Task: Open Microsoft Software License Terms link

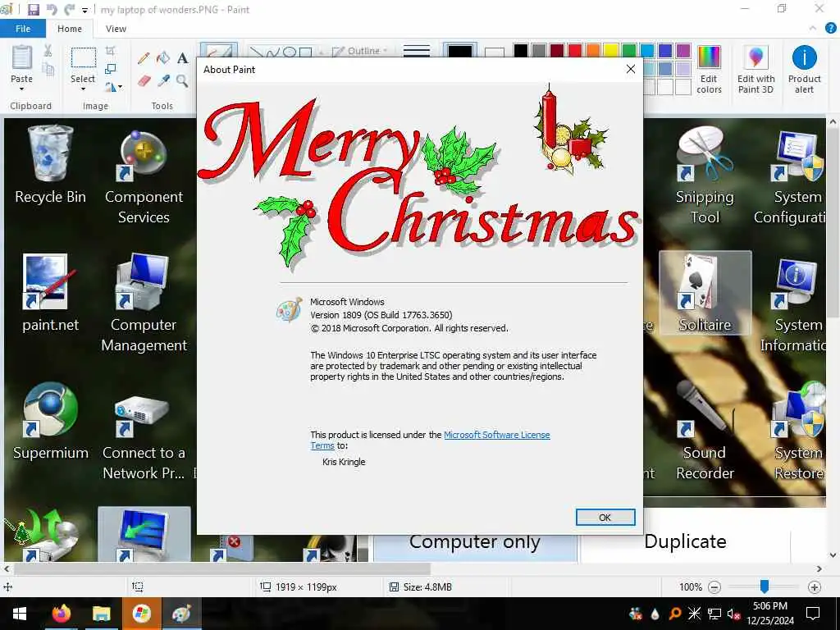Action: tap(496, 435)
